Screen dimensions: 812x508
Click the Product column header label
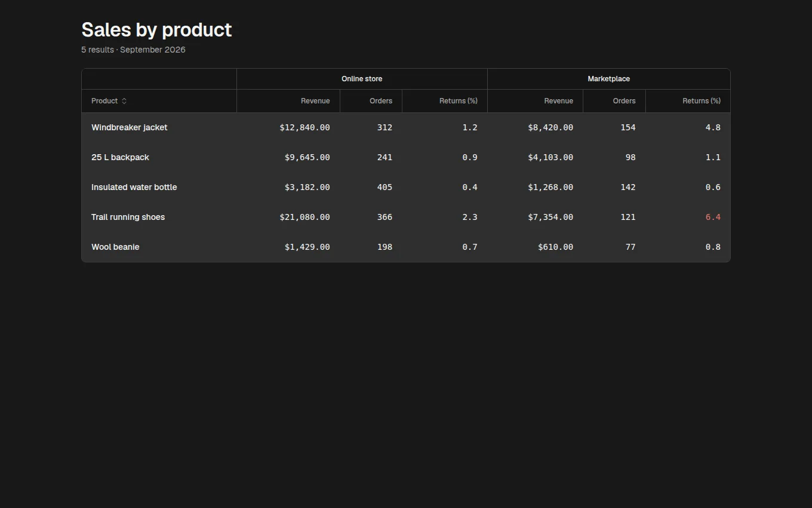coord(104,101)
